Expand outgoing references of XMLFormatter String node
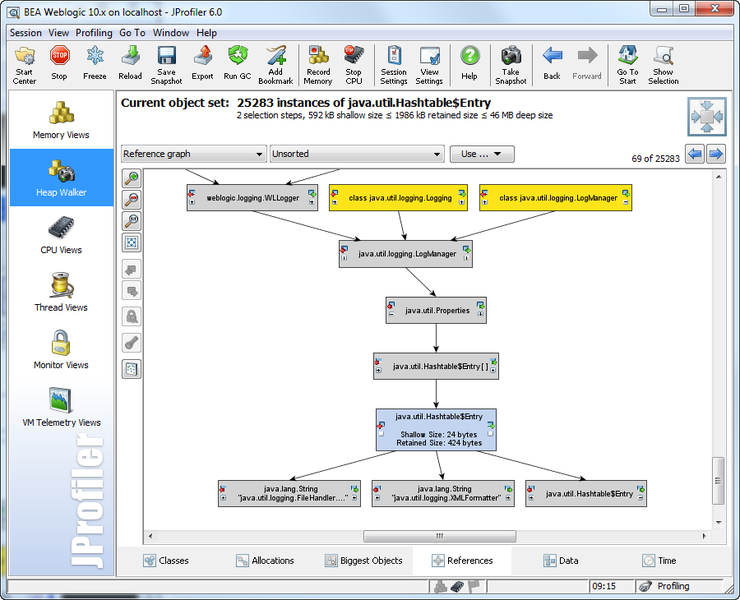Screen dimensions: 740x600 point(508,498)
